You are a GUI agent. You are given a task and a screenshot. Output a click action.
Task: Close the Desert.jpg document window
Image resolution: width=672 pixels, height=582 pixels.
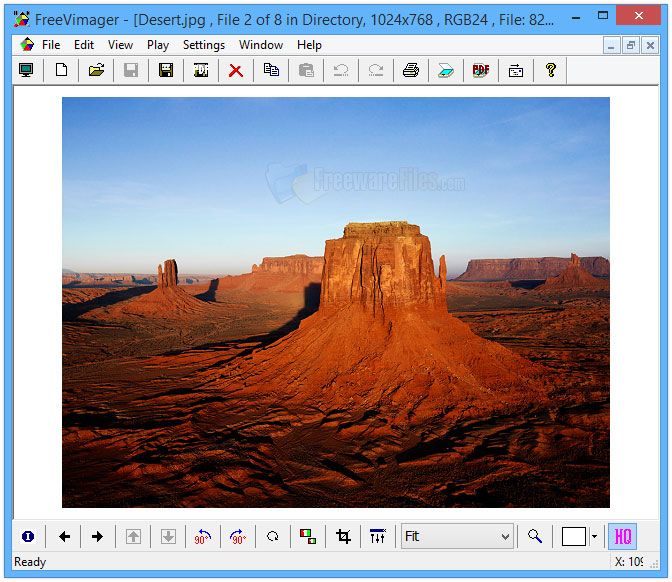(x=650, y=45)
